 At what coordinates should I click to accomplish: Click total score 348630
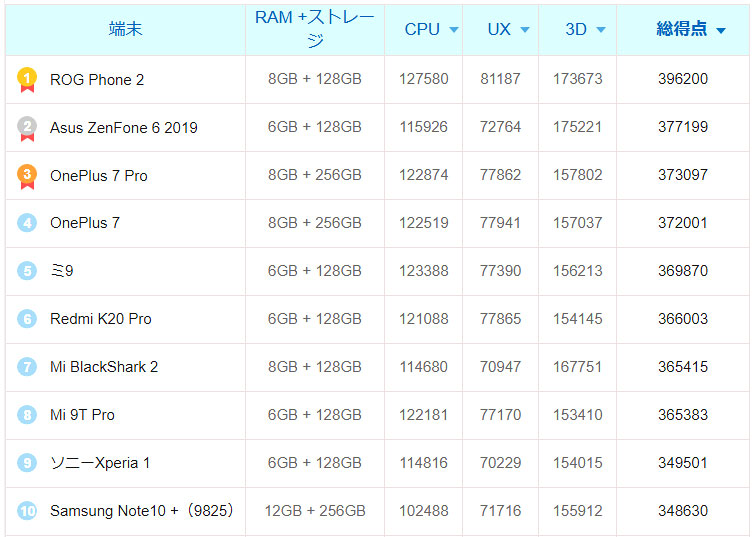click(683, 511)
